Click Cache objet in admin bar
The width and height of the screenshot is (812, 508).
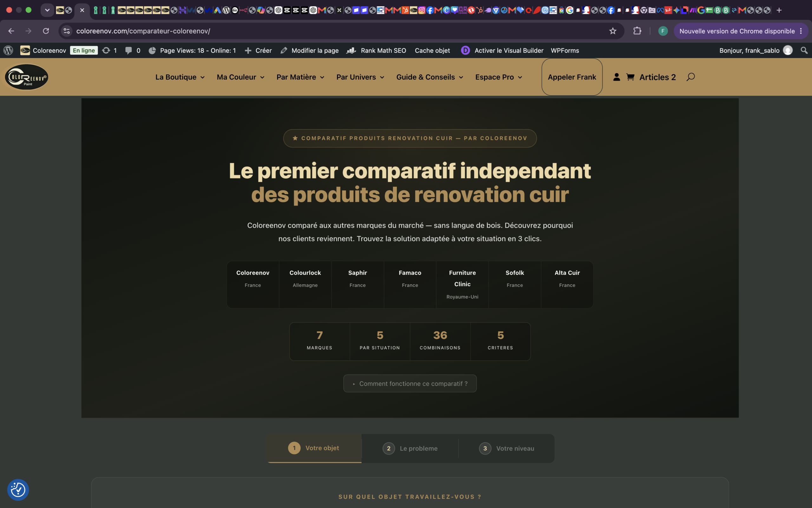point(432,50)
